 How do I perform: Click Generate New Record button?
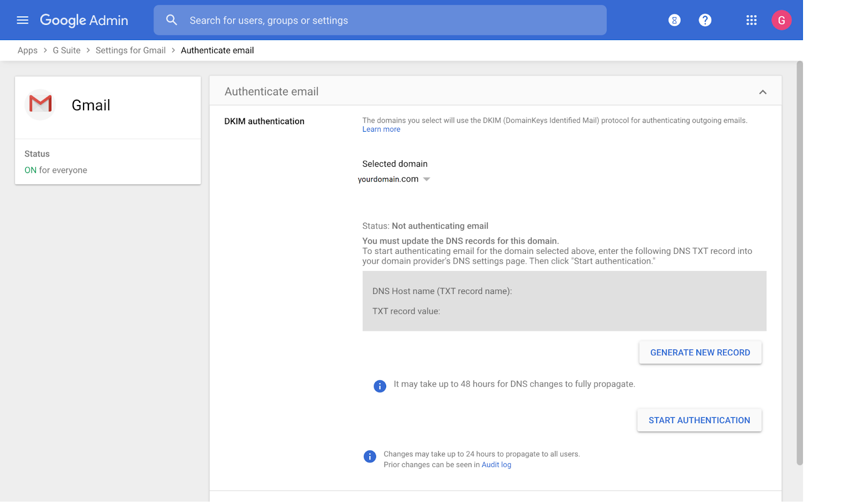pos(700,352)
